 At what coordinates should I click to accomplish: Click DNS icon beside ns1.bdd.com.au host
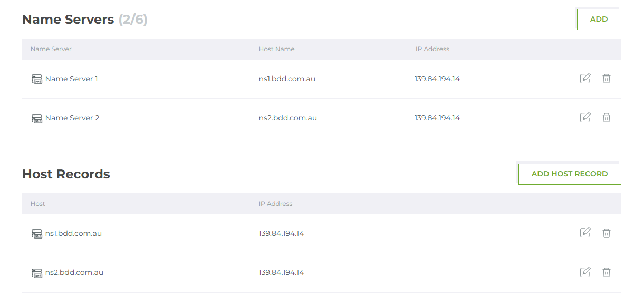36,233
